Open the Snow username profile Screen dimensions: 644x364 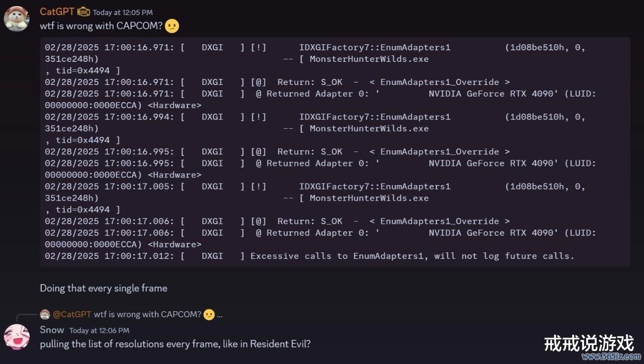pos(52,330)
